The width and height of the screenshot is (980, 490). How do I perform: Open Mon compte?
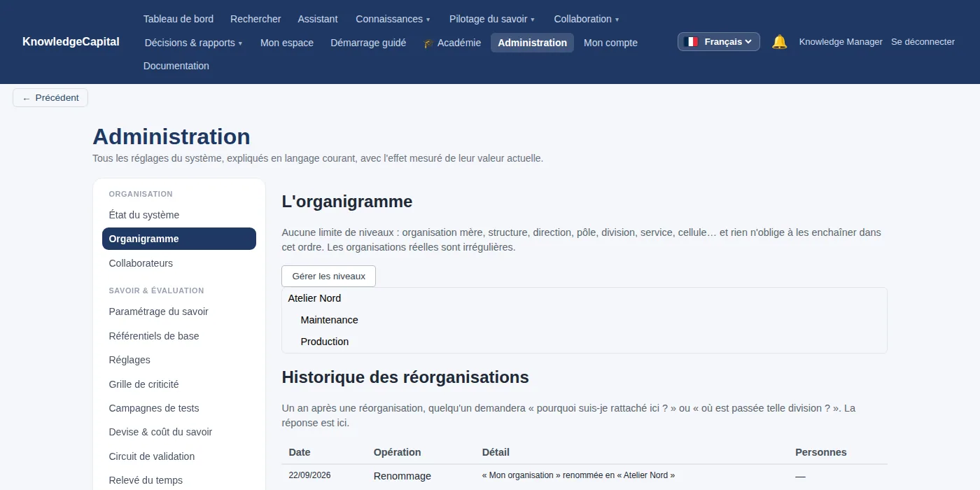pos(610,43)
